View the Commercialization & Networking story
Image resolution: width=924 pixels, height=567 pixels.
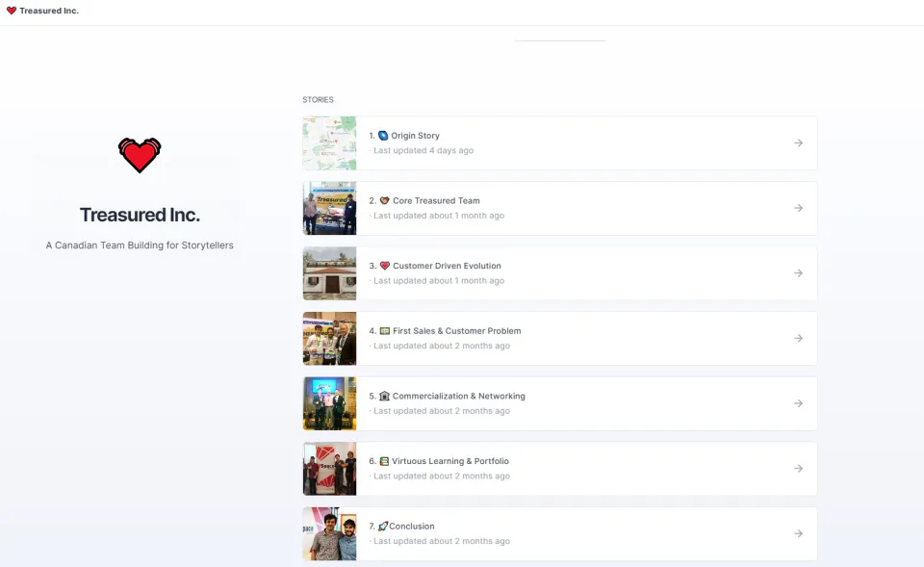point(458,396)
